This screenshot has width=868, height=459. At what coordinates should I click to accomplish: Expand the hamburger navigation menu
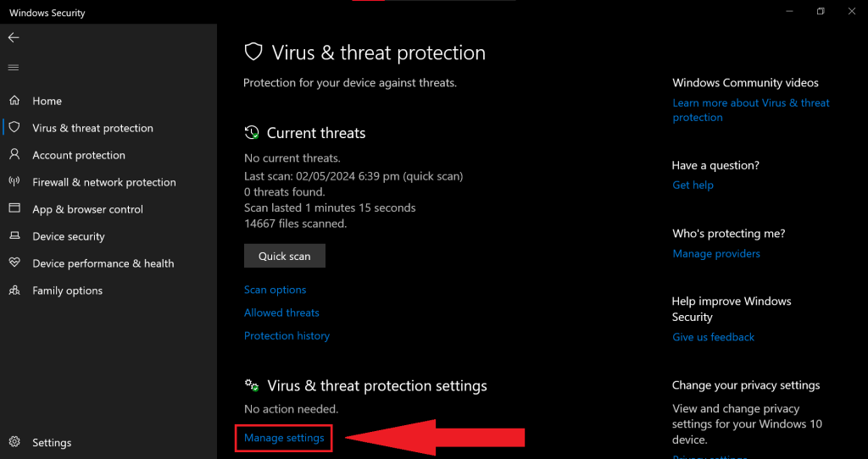pos(14,68)
